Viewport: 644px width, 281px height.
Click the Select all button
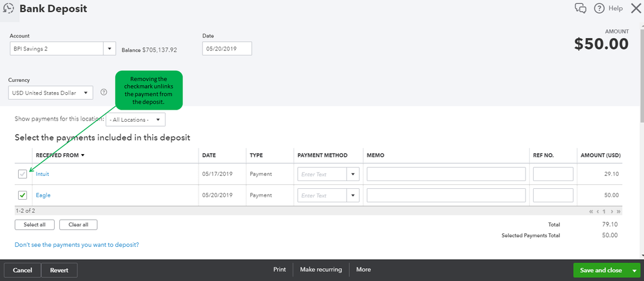pyautogui.click(x=35, y=225)
